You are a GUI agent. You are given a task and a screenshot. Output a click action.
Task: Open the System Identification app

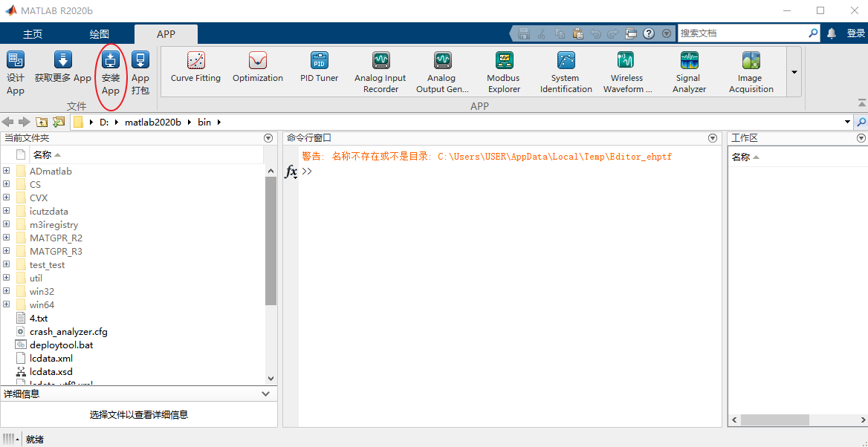click(x=566, y=73)
